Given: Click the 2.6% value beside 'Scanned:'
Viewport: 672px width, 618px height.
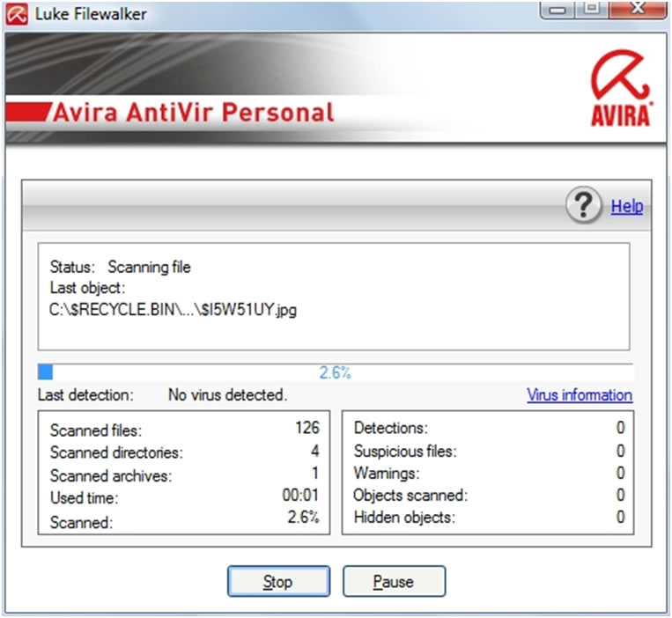Looking at the screenshot, I should click(304, 518).
